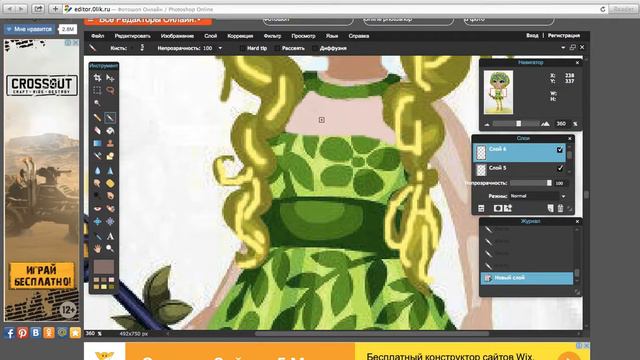Select the Type text tool
The width and height of the screenshot is (640, 360).
110,236
